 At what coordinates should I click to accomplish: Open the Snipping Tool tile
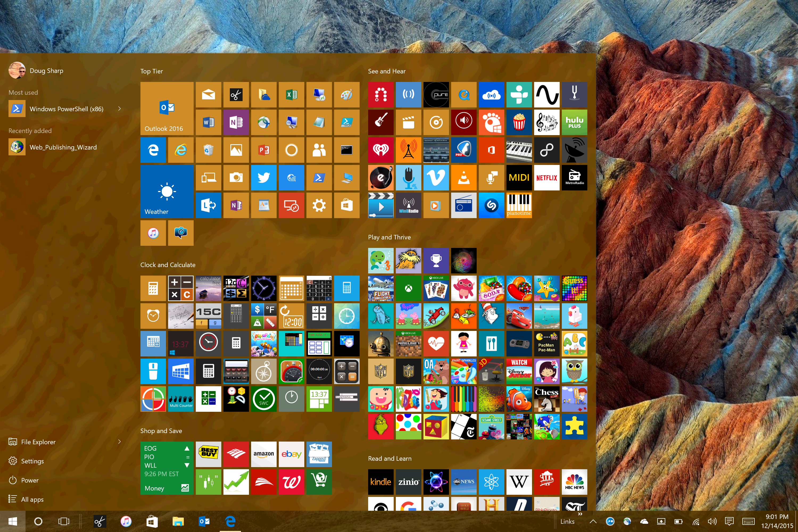236,94
